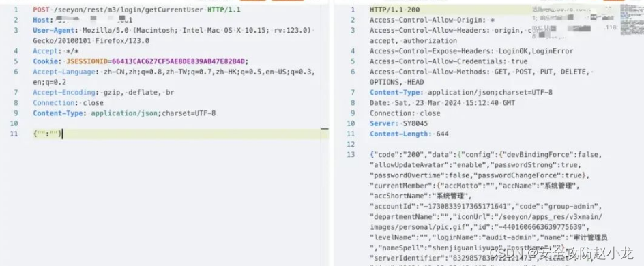
Task: Click the Gecko/20100101 Firefox/123.0 text
Action: coord(91,41)
